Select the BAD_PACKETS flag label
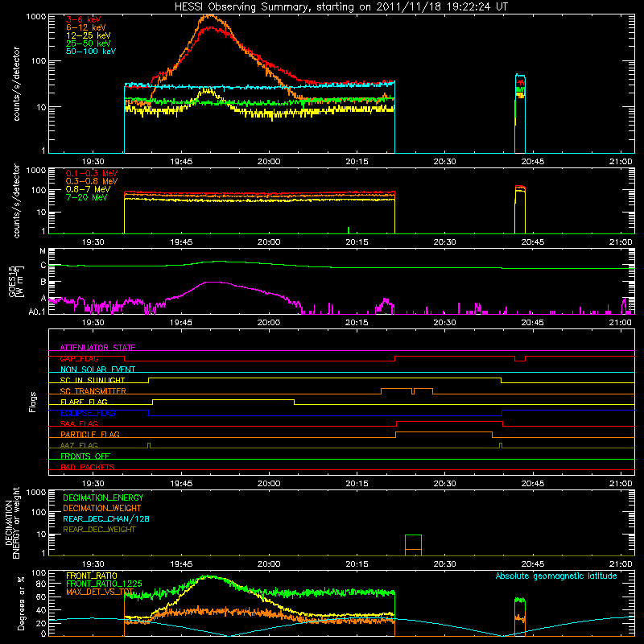644x644 pixels. tap(88, 467)
